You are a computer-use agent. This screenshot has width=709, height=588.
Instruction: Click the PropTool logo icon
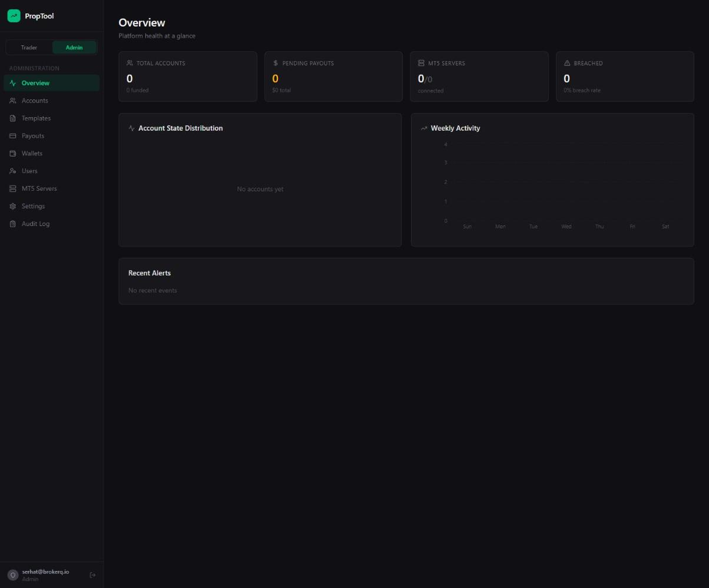(x=14, y=16)
